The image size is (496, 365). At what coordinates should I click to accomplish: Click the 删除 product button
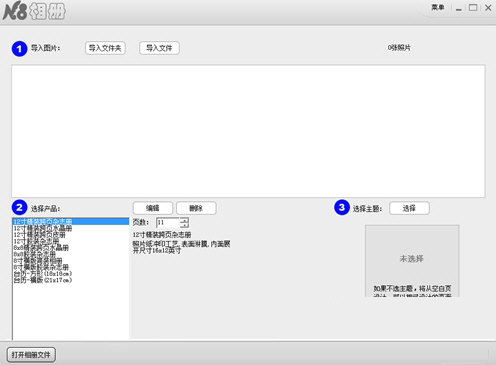coord(196,208)
